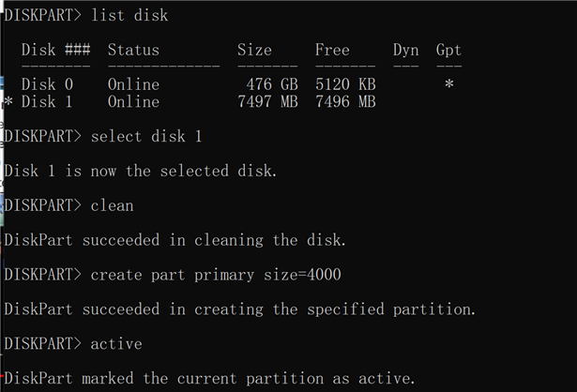
Task: Click the Free column header
Action: 332,50
